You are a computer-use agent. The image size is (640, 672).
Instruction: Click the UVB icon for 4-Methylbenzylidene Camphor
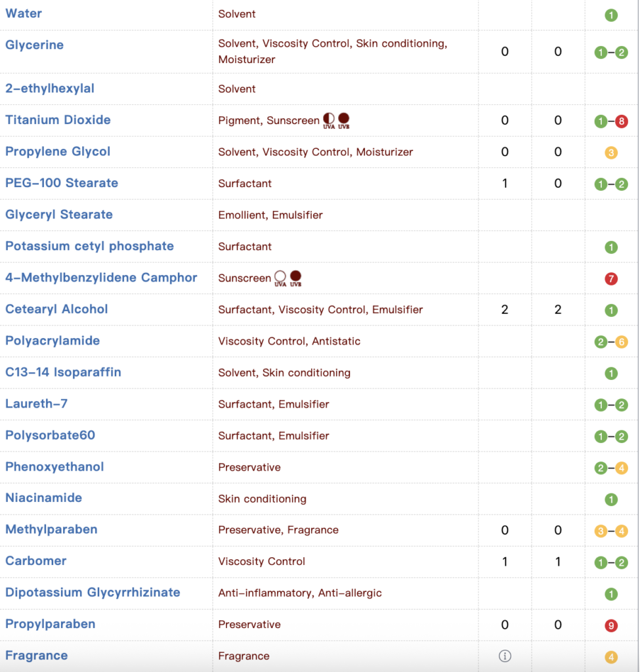[x=295, y=277]
